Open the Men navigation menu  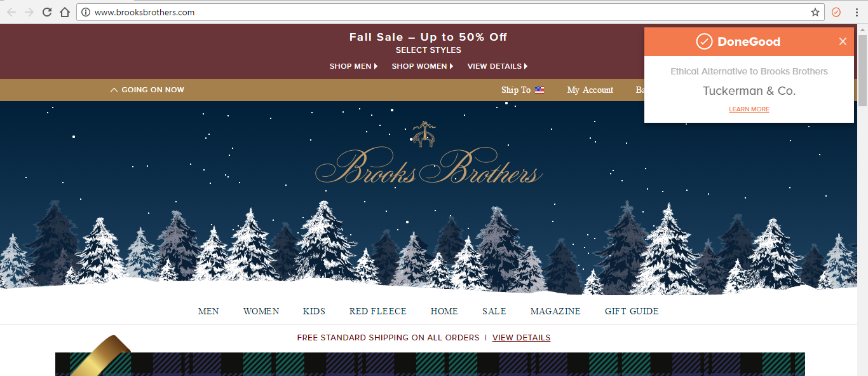tap(208, 311)
